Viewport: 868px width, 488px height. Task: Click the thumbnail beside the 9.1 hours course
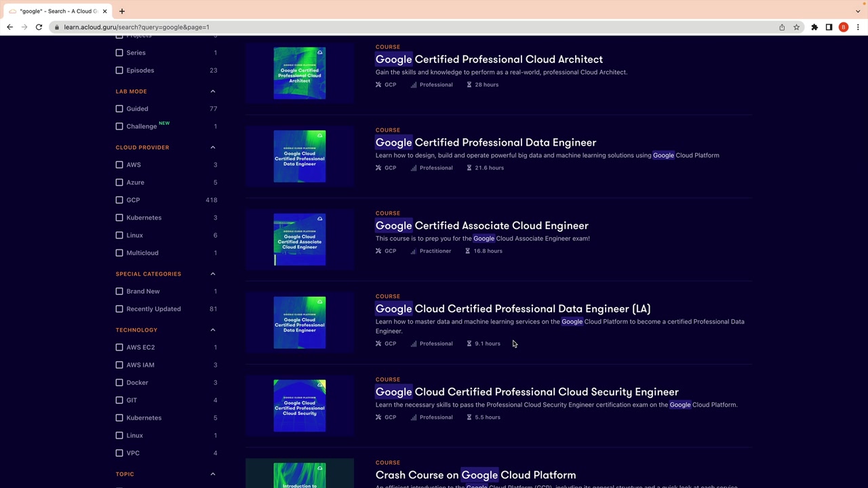click(300, 323)
